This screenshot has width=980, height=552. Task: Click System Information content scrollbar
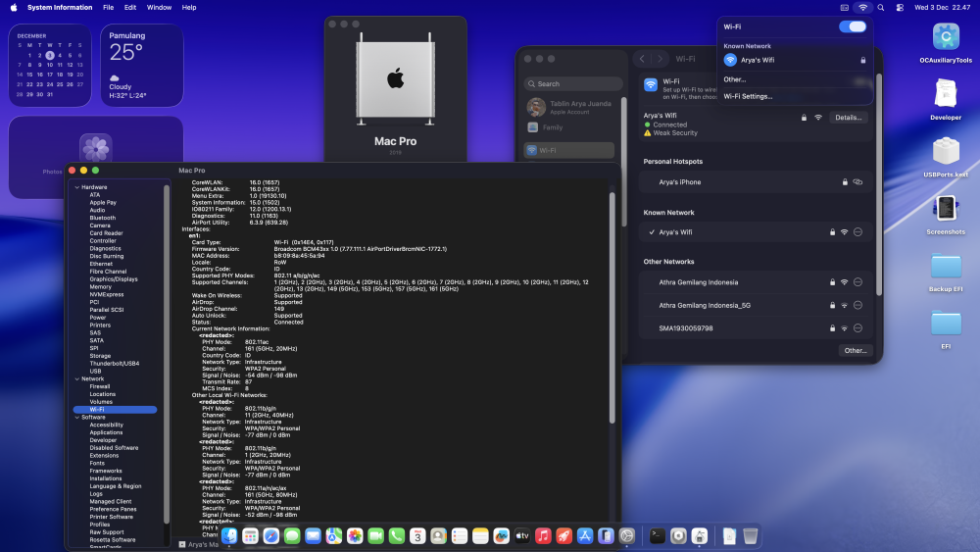612,308
